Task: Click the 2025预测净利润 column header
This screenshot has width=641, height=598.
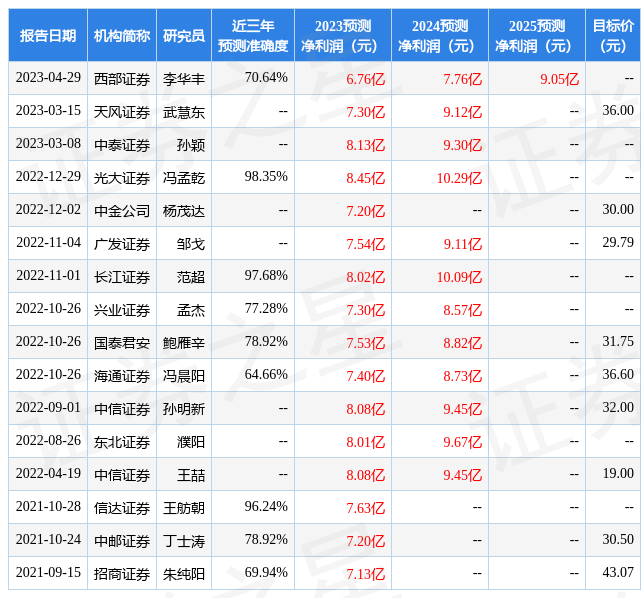Action: (537, 36)
